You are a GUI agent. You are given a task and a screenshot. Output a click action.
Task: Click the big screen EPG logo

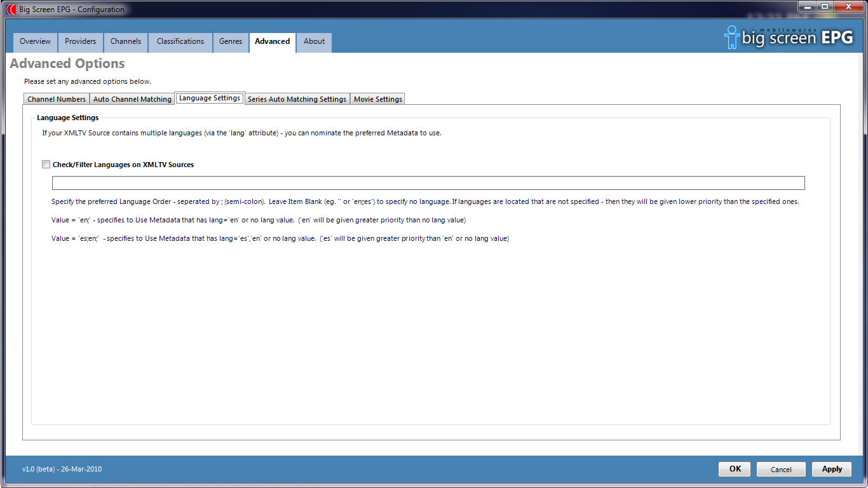click(x=789, y=37)
